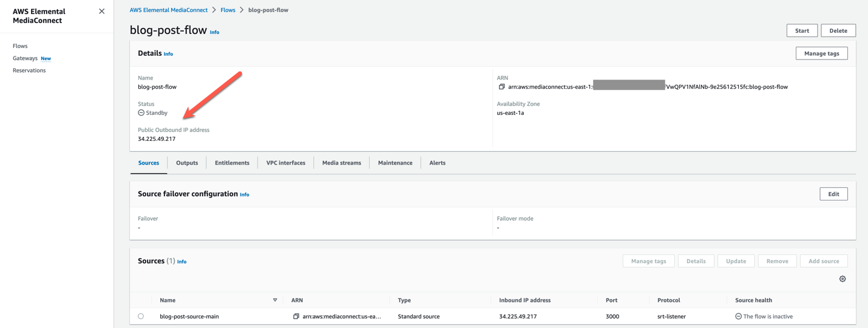Click the Standard source type cell
Screen dimensions: 868x328
click(x=419, y=316)
